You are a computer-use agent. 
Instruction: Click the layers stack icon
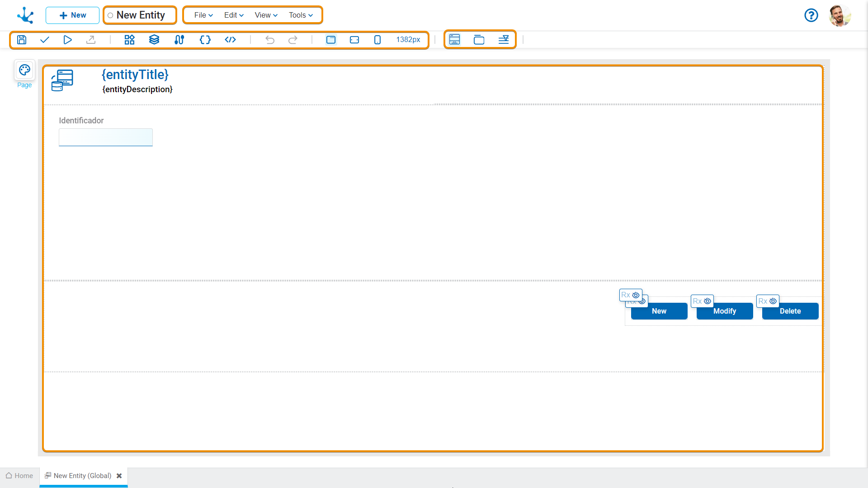click(154, 40)
